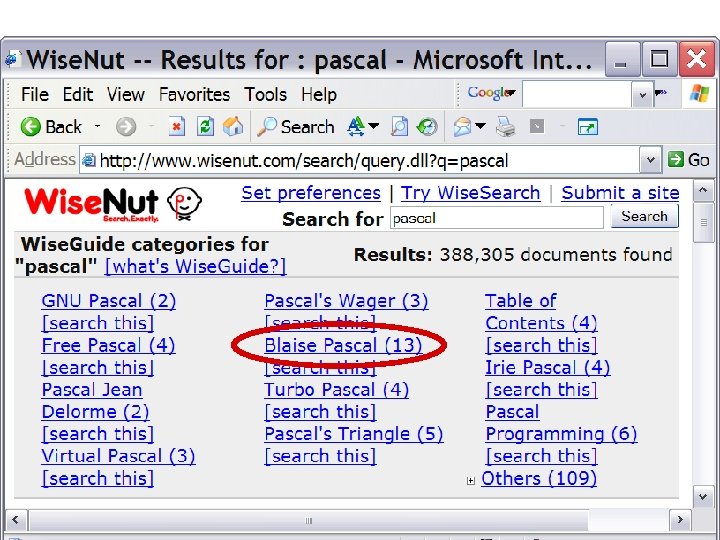This screenshot has height=540, width=720.
Task: Open the Mail dropdown arrow
Action: point(480,126)
